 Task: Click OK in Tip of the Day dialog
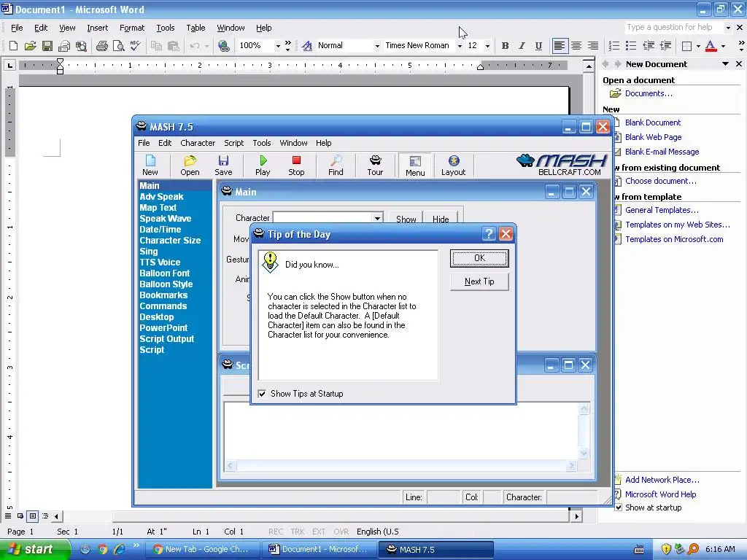(x=479, y=258)
